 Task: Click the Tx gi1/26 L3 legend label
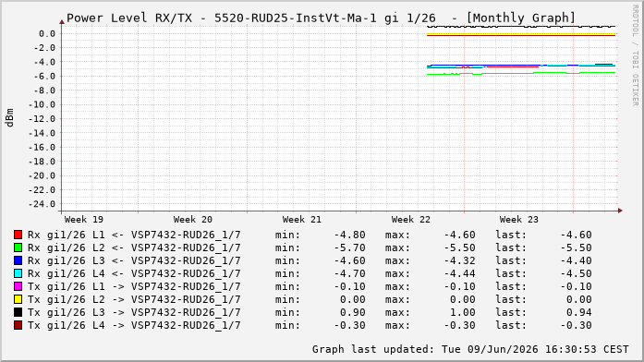[134, 312]
